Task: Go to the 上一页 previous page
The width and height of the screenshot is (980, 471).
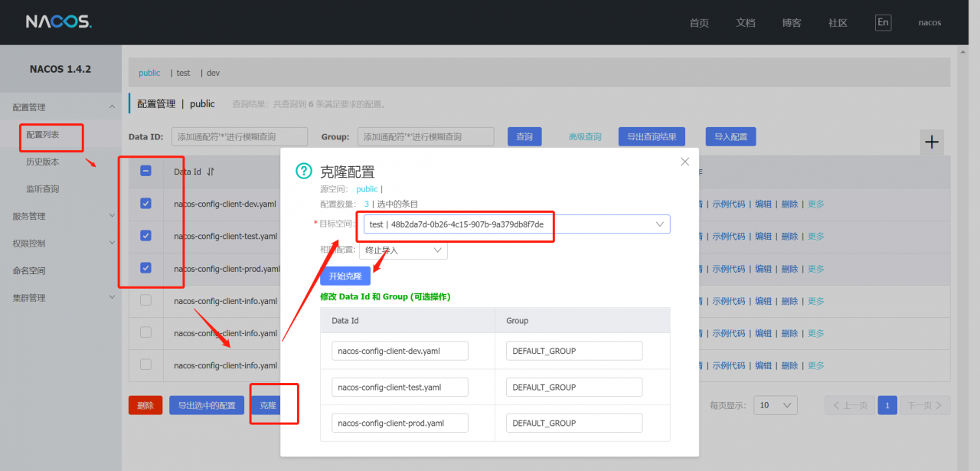Action: click(849, 405)
